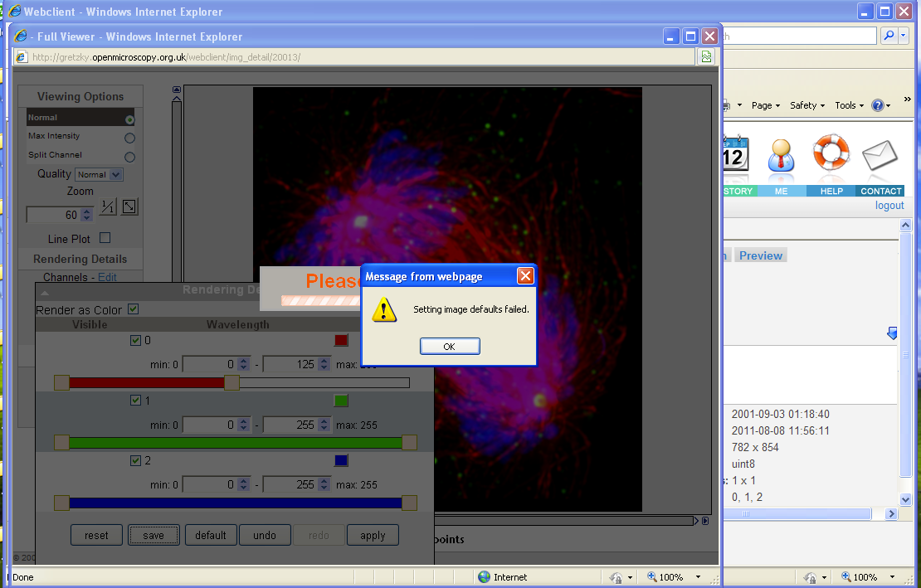Click the Help lifebuoy icon
Viewport: 921px width, 588px height.
pyautogui.click(x=831, y=152)
